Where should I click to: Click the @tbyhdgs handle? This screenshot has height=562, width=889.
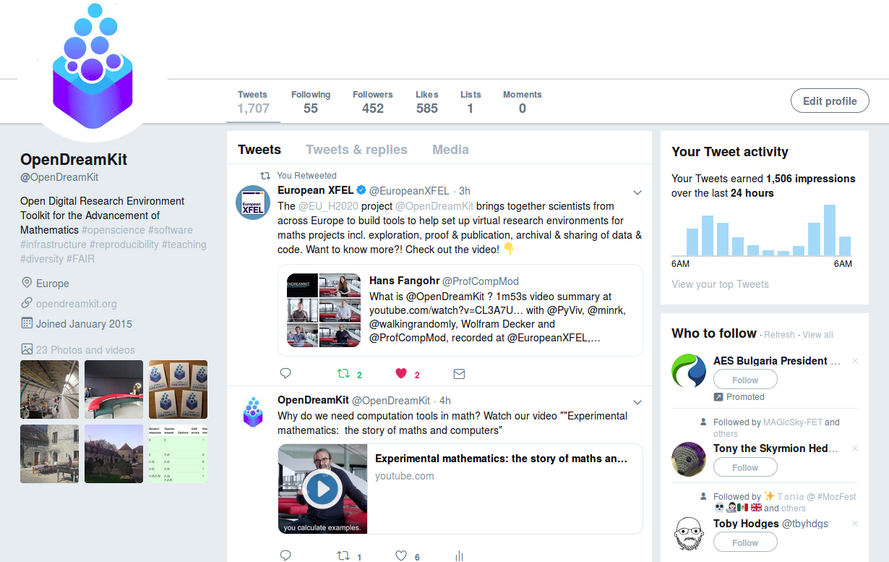click(805, 523)
